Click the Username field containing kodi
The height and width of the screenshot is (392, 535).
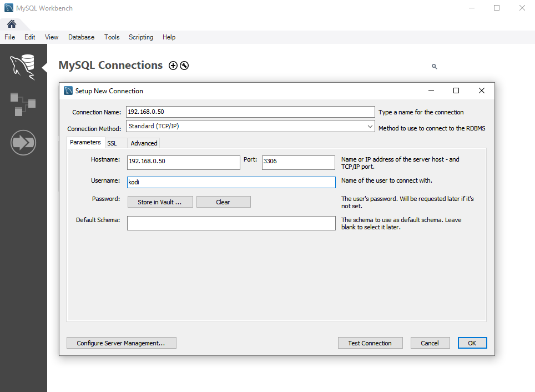[231, 182]
